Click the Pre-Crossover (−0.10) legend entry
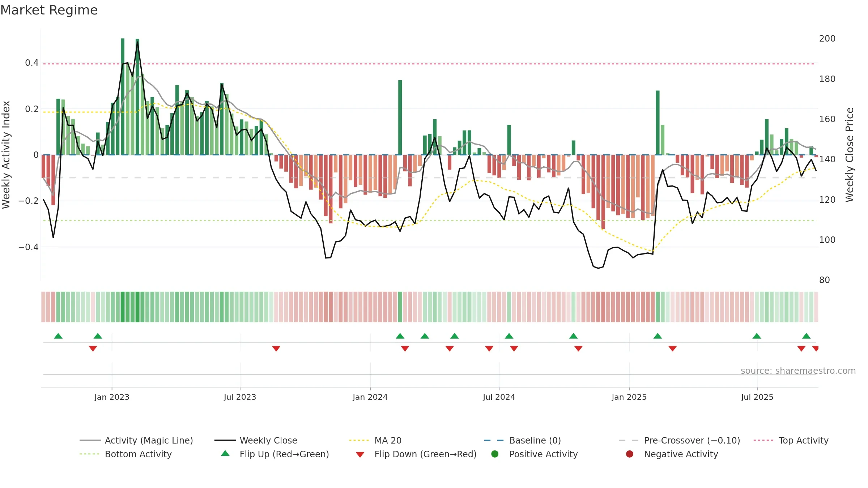Viewport: 868px width, 488px height. [679, 440]
